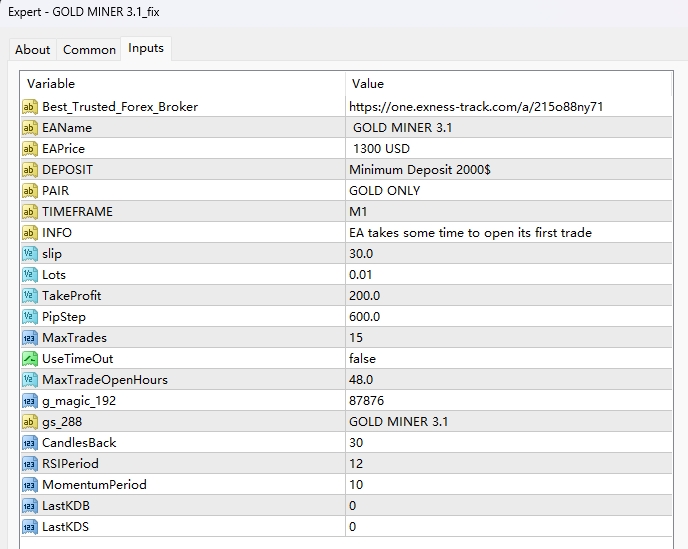Viewport: 688px width, 549px height.
Task: Click the string icon beside Best_Trusted_Forex_Broker
Action: pos(29,107)
